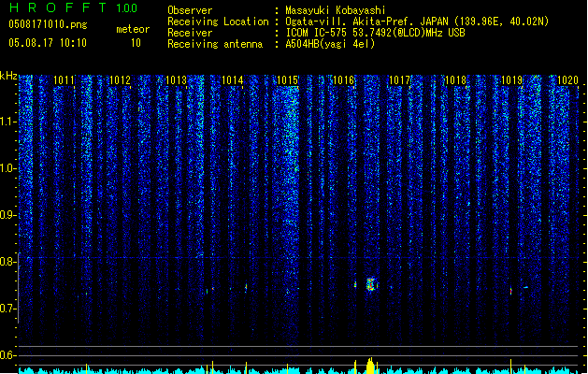Click the 0.6 frequency axis label
This screenshot has width=588, height=374.
(x=7, y=355)
